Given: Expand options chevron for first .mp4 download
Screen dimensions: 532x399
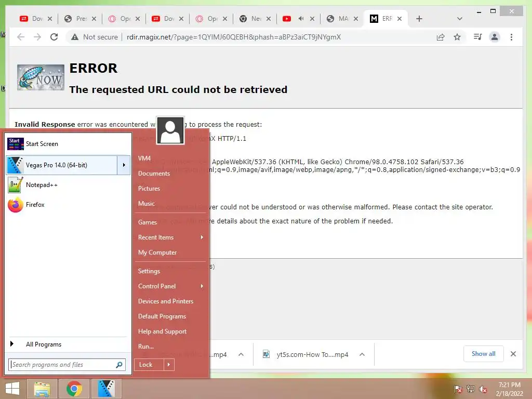Looking at the screenshot, I should tap(241, 354).
